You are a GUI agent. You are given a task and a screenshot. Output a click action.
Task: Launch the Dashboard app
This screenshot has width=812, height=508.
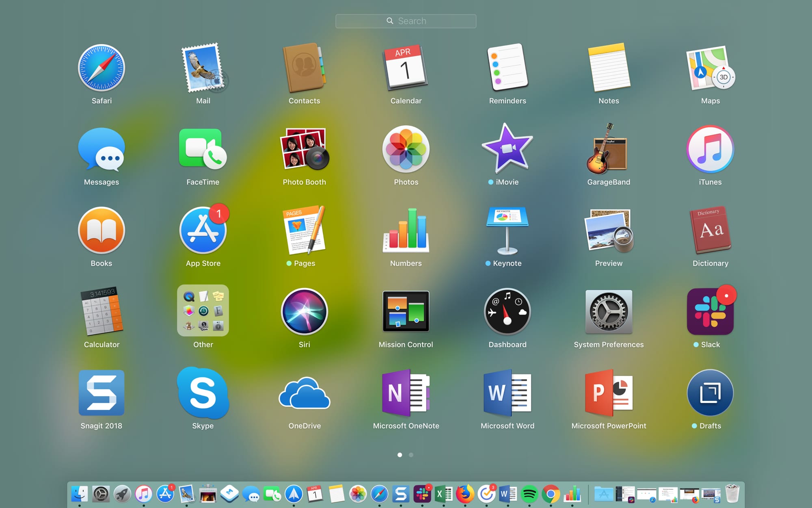coord(507,312)
